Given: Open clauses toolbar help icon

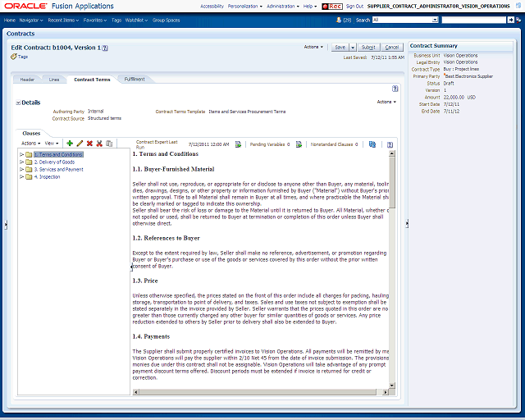Looking at the screenshot, I should click(x=390, y=144).
